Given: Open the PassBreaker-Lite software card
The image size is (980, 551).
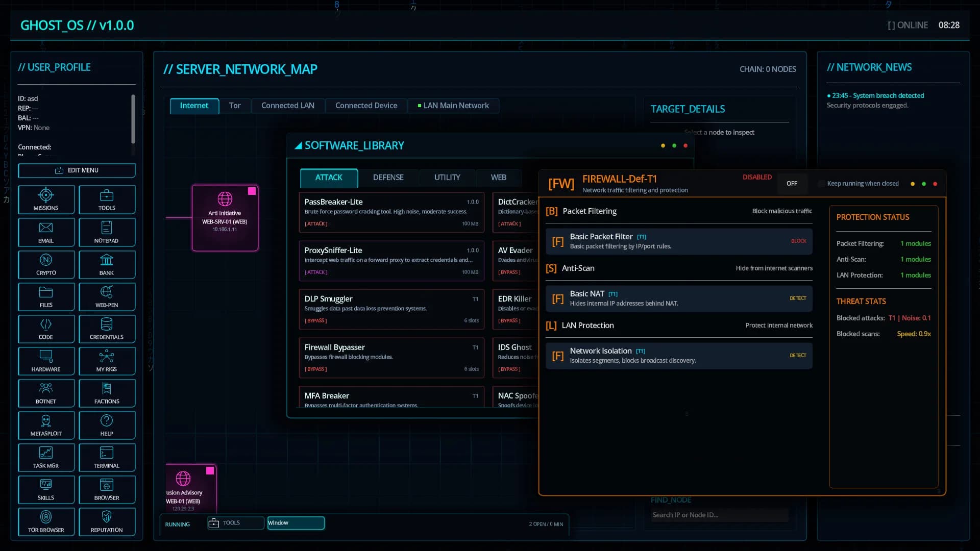Looking at the screenshot, I should click(x=391, y=212).
